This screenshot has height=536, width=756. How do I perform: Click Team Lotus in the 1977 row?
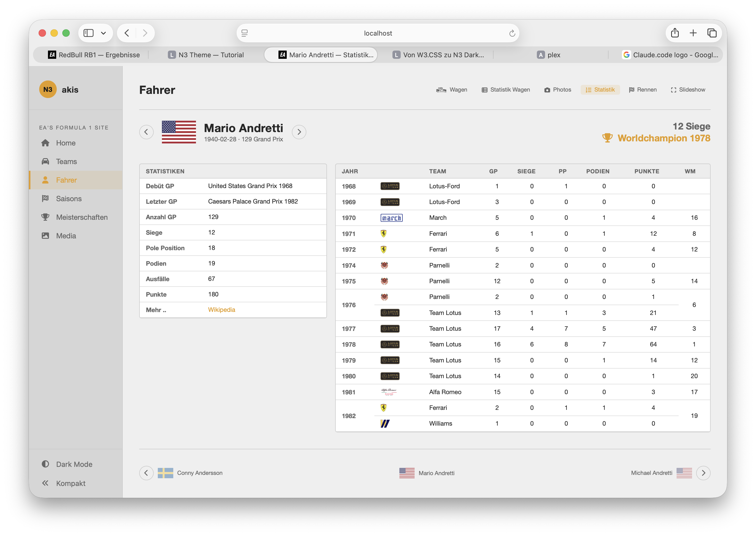445,328
